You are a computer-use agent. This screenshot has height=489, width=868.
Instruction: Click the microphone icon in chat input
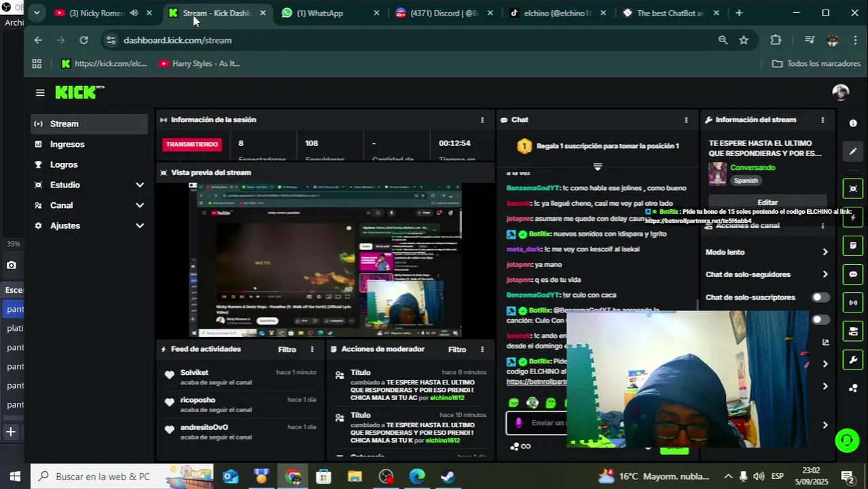(519, 422)
